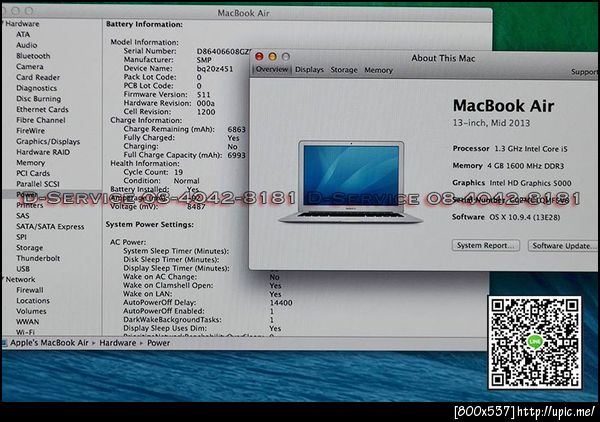The height and width of the screenshot is (422, 600).
Task: Click Power in the bottom path bar
Action: point(158,343)
